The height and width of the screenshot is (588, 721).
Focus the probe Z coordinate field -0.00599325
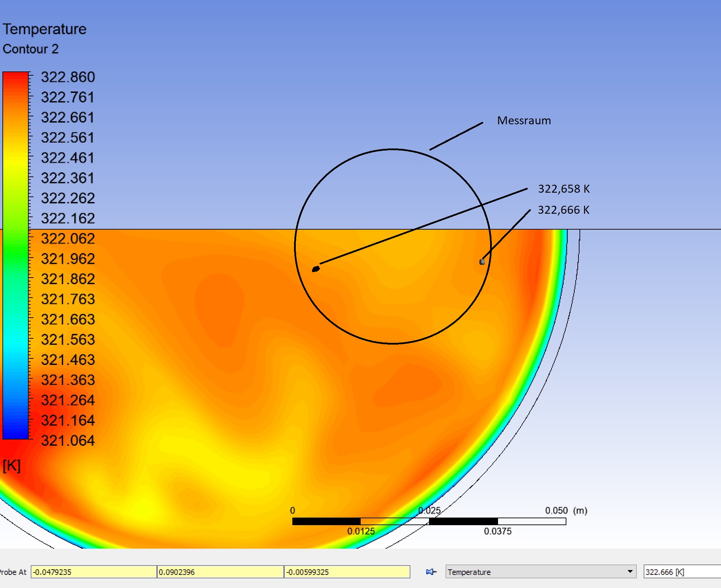coord(347,572)
